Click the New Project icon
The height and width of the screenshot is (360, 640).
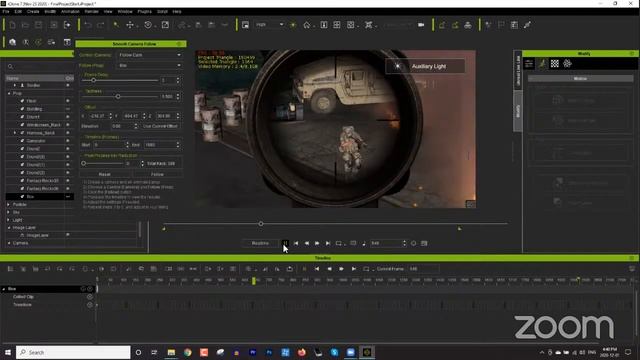[12, 25]
